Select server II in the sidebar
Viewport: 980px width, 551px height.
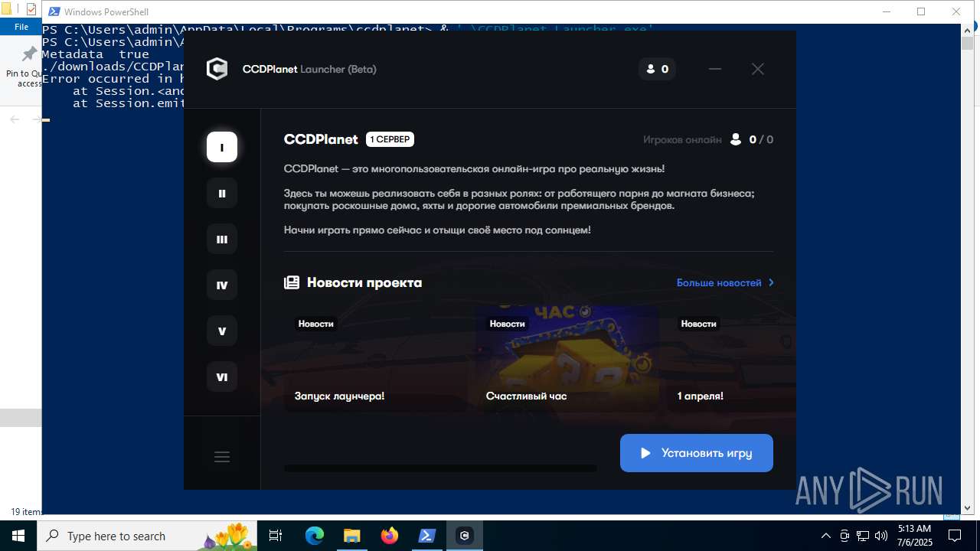[x=222, y=193]
